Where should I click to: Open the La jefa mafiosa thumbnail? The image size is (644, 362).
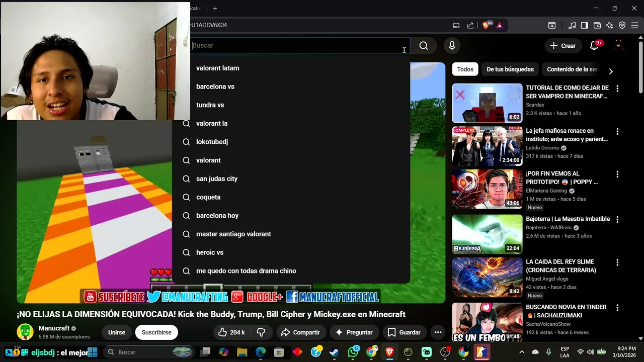(487, 146)
